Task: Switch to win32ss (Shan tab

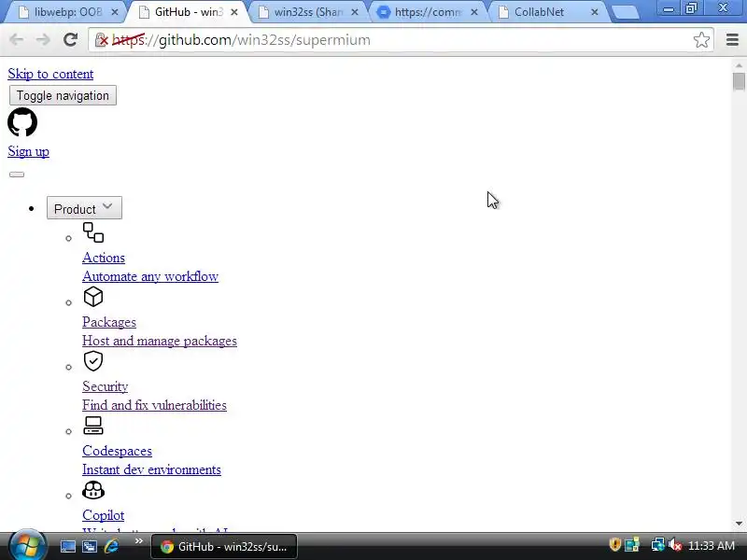Action: tap(308, 12)
